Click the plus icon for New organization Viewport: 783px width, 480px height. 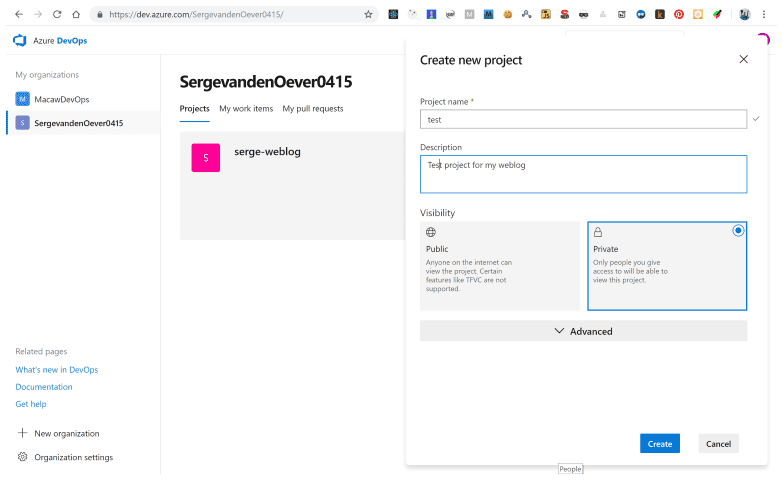tap(22, 433)
